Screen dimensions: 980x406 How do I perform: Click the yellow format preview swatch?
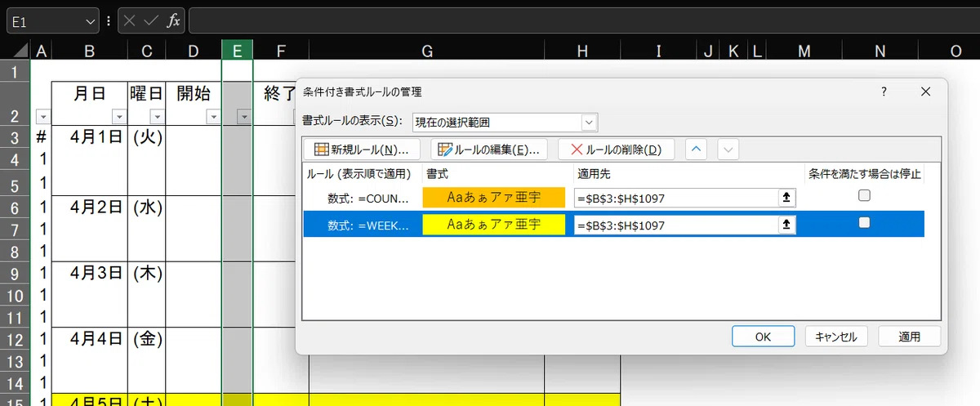(x=494, y=225)
